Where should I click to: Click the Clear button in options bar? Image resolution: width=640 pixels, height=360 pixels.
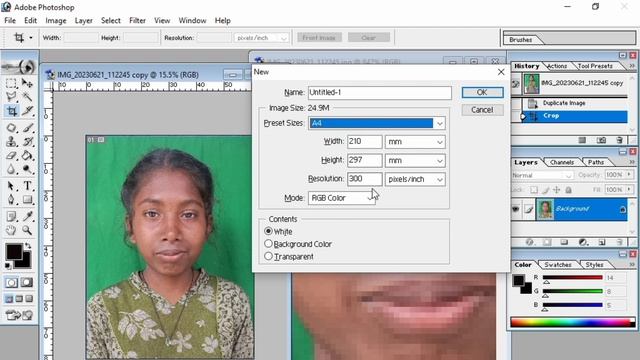[369, 38]
